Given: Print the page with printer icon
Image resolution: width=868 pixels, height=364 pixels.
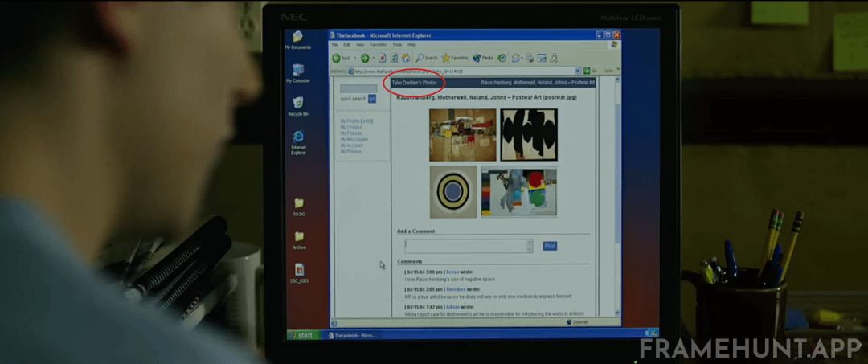Looking at the screenshot, I should (530, 58).
